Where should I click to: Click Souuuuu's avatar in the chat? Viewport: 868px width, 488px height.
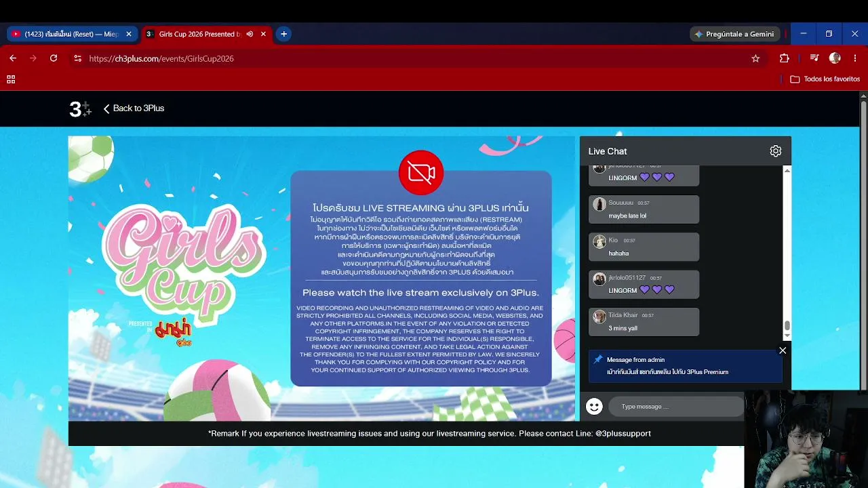[x=599, y=204]
